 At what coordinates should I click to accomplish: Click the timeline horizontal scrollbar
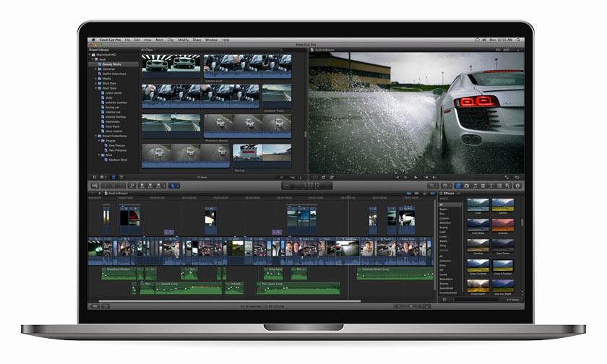(x=230, y=300)
